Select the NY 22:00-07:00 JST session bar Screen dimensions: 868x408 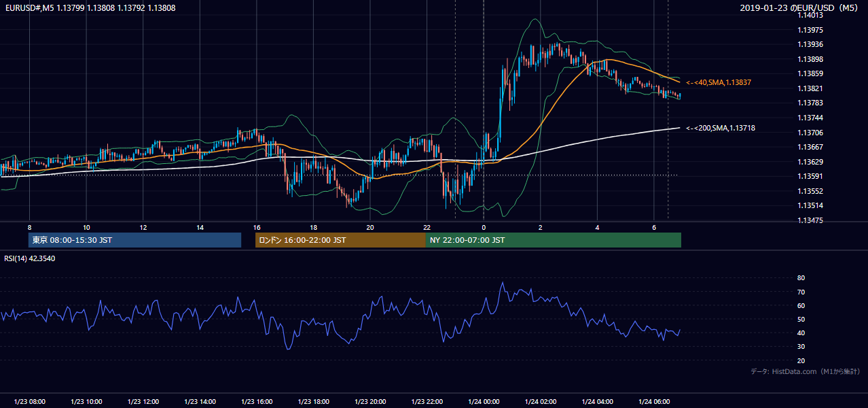click(554, 240)
